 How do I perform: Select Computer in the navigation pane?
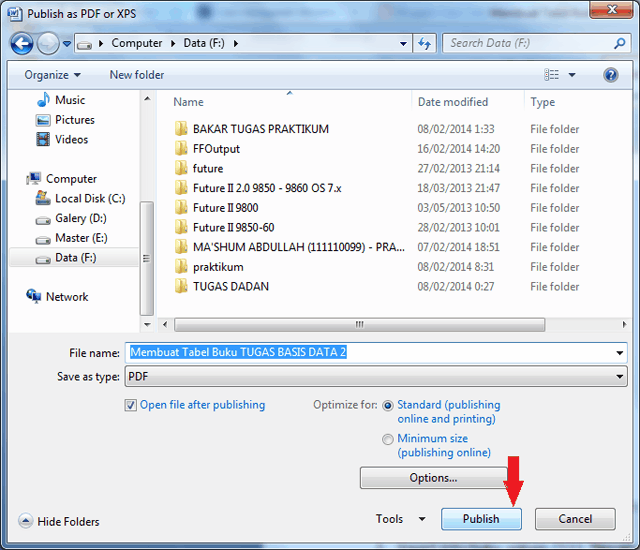click(71, 179)
